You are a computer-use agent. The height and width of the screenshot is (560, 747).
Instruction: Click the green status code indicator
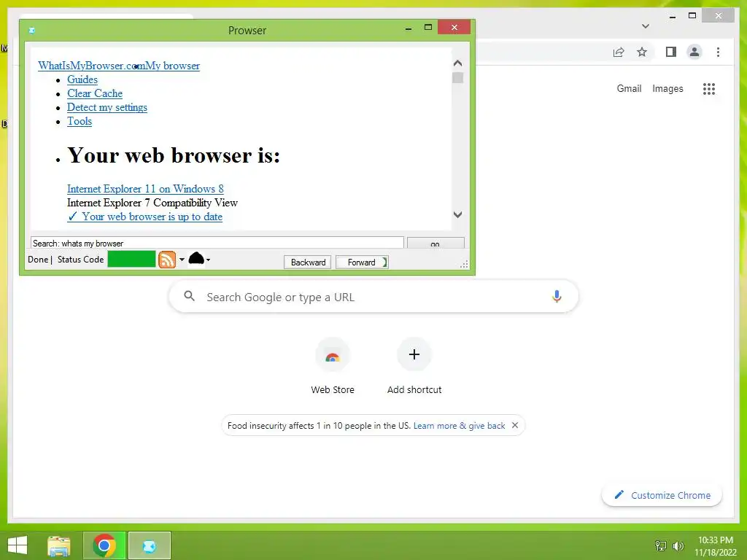point(131,259)
